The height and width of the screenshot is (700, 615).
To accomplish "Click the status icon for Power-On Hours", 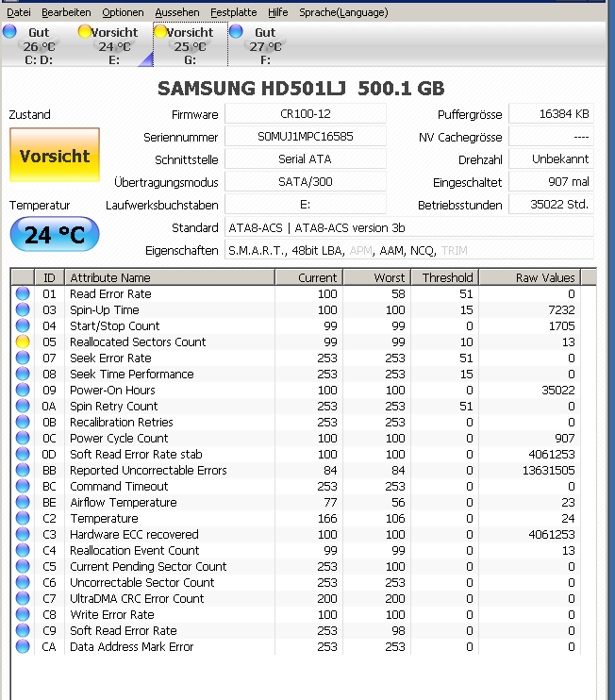I will (23, 391).
